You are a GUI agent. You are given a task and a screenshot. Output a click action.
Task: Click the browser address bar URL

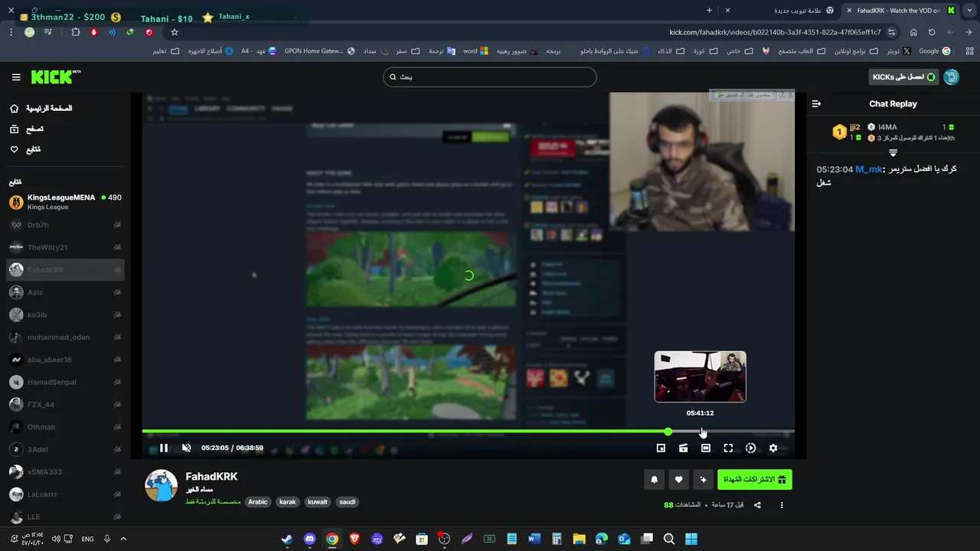coord(775,32)
